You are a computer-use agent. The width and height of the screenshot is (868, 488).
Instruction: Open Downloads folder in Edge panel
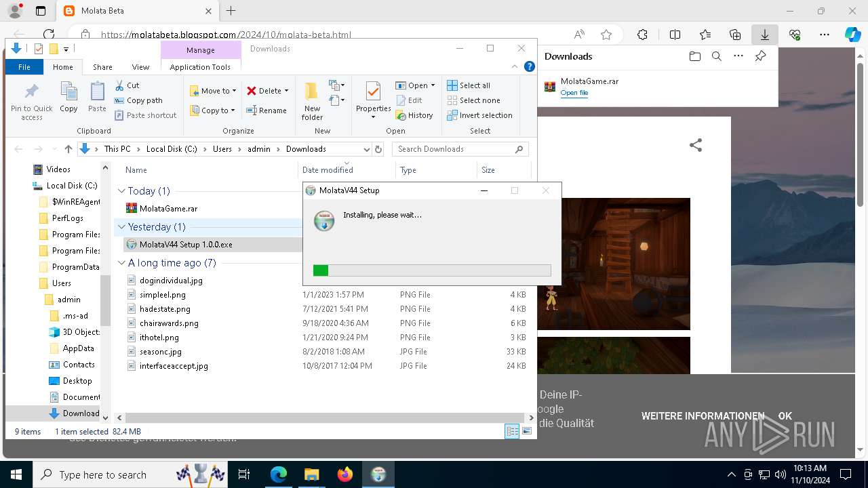(694, 56)
